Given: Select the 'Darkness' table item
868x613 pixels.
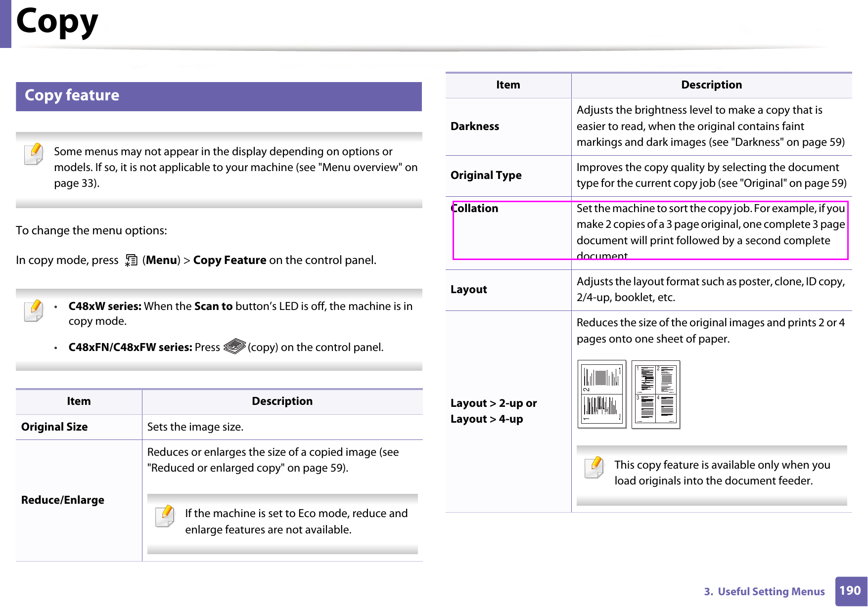Looking at the screenshot, I should pyautogui.click(x=475, y=126).
